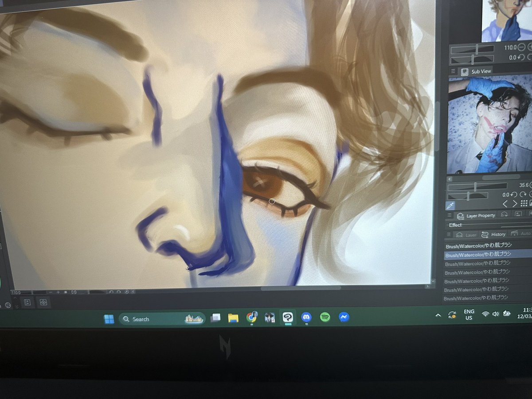Switch to the Layer tab
Screen dimensions: 532x399
coord(465,235)
